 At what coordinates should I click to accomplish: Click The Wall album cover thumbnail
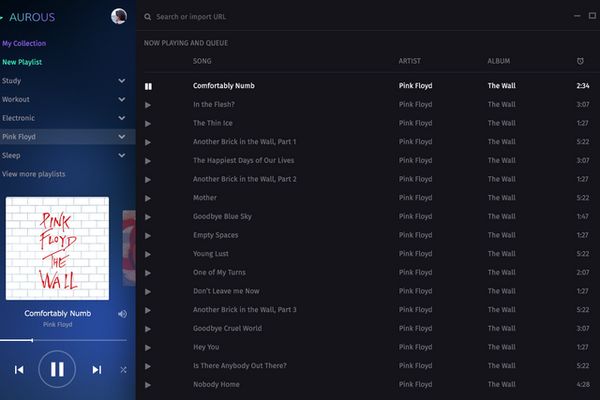(x=57, y=248)
